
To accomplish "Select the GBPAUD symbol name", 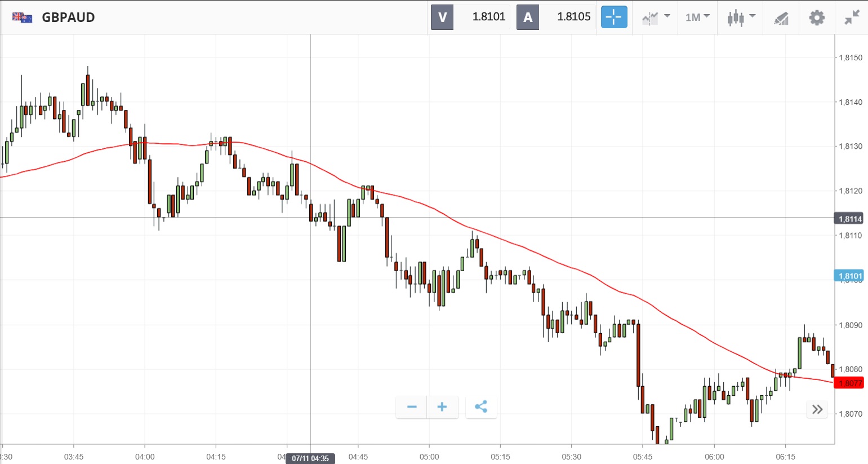I will click(68, 17).
